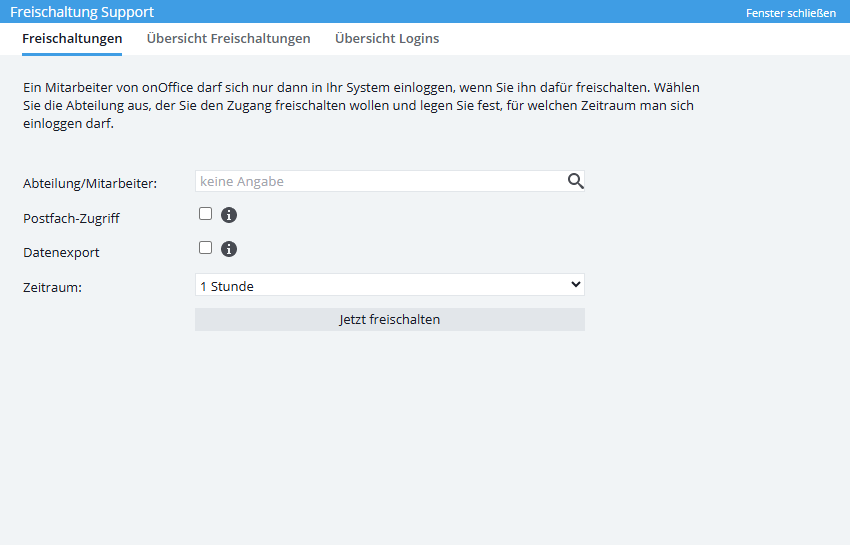Go to the Übersicht Logins tab

point(387,39)
